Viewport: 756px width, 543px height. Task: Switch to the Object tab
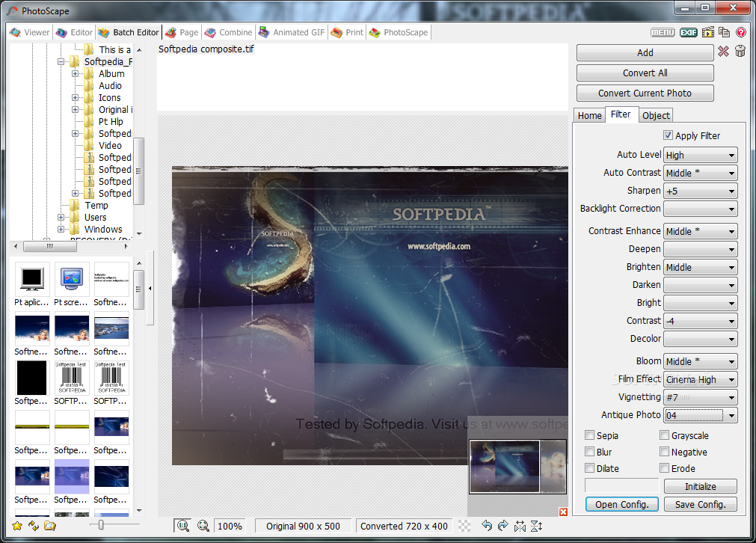(x=656, y=116)
